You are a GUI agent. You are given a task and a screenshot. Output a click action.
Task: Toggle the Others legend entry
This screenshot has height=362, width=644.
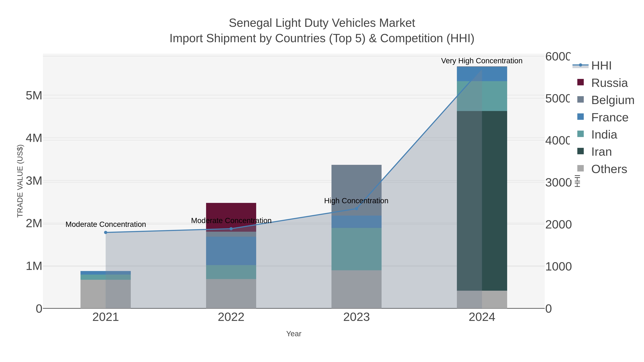[x=602, y=169]
